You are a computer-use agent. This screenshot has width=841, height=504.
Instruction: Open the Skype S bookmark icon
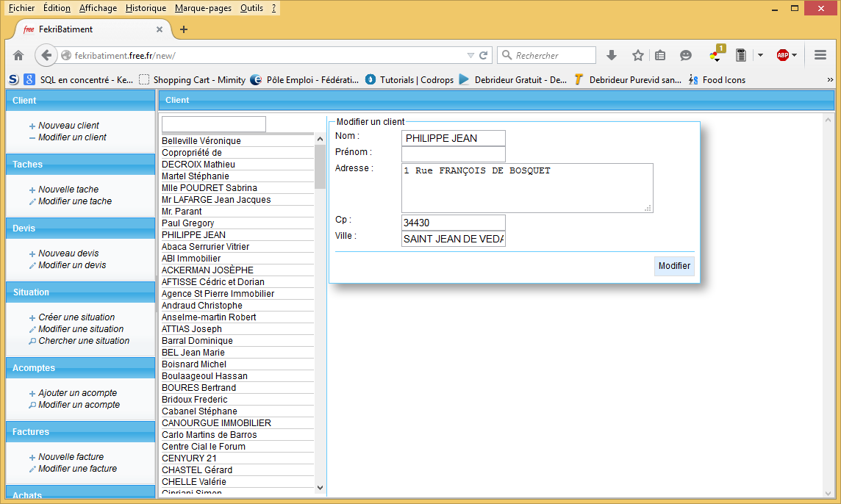14,80
